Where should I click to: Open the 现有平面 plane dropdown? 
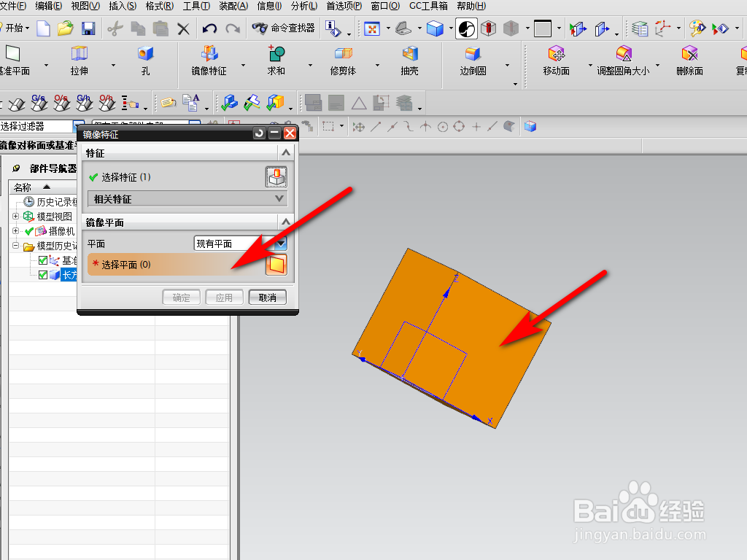click(x=279, y=242)
